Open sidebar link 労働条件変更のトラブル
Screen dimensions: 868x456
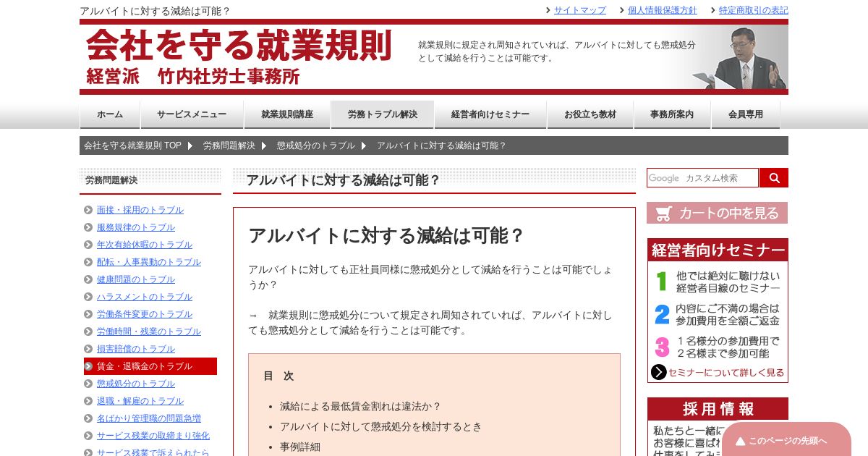coord(145,314)
